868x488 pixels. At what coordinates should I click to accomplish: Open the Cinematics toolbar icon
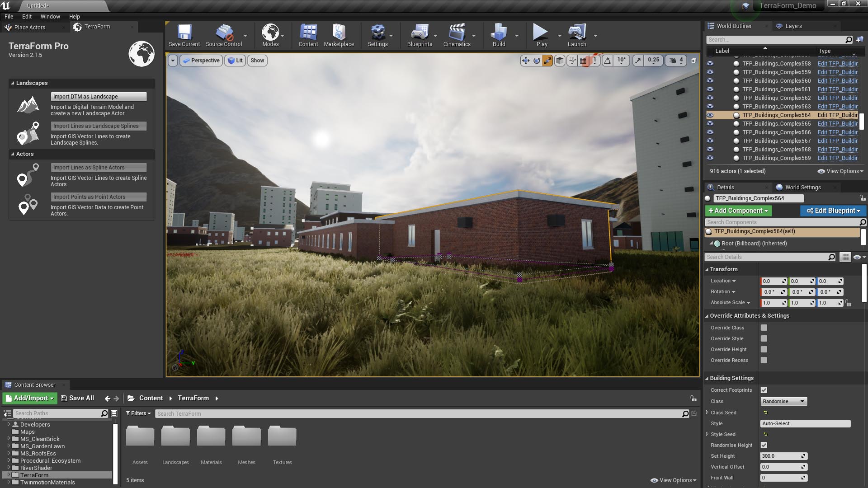[x=457, y=33]
